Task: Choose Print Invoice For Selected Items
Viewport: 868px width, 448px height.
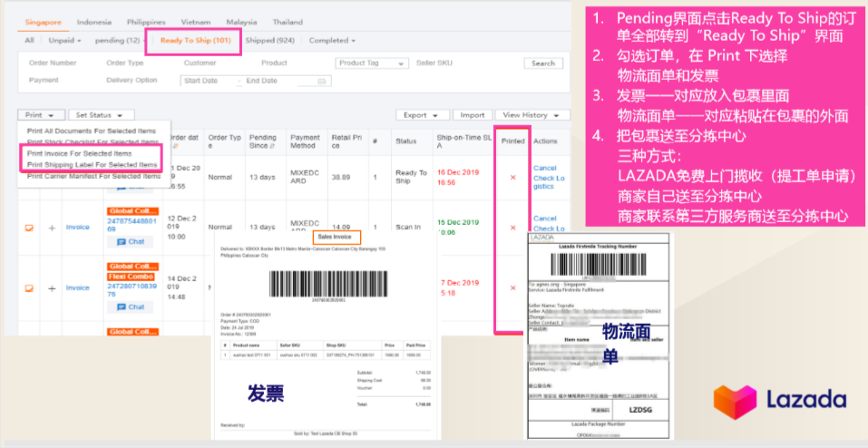Action: click(x=80, y=153)
